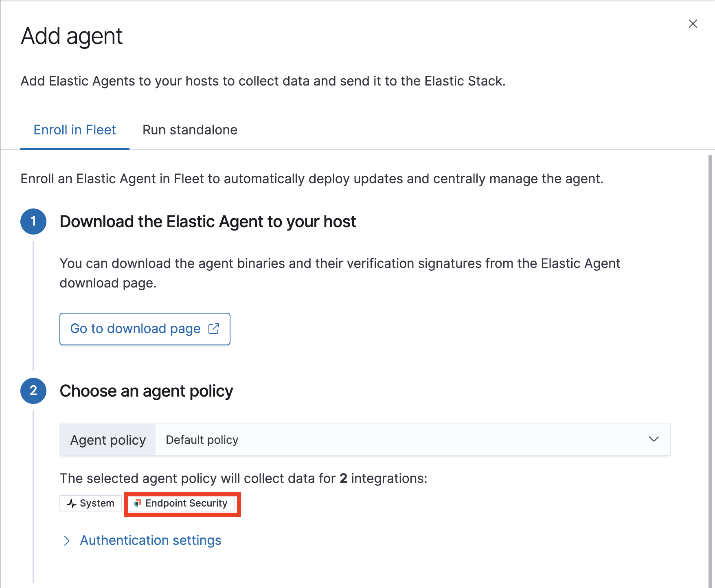
Task: Click the Endpoint Security shield icon
Action: click(x=138, y=503)
